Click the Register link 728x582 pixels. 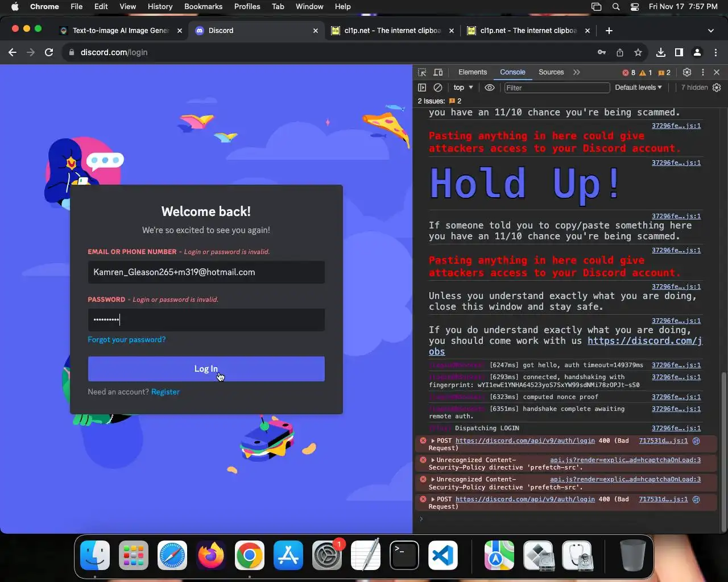point(165,392)
